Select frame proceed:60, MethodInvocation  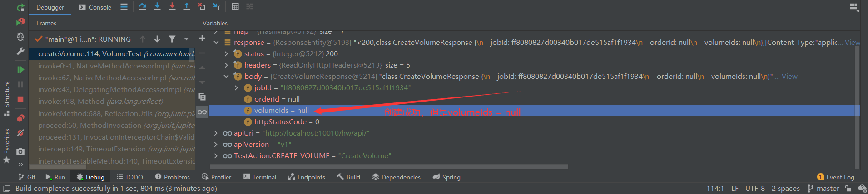point(112,125)
